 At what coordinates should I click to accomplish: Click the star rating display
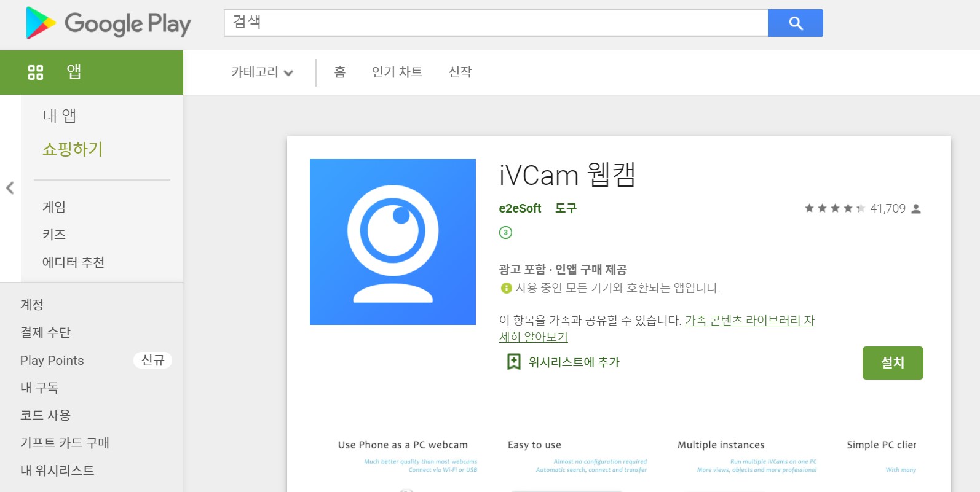coord(835,208)
